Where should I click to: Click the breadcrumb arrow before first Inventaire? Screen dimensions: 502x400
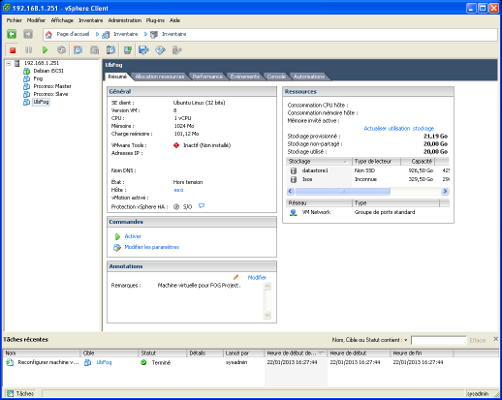(x=97, y=34)
